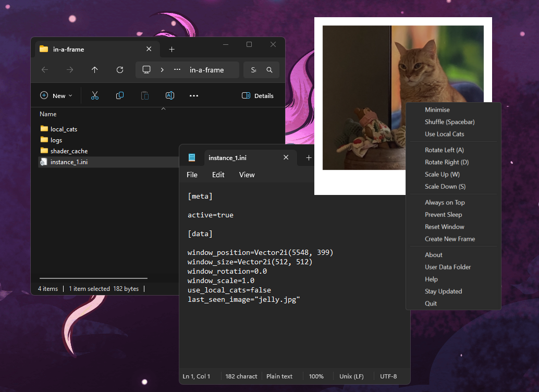
Task: Open the Edit menu in Notepad
Action: pos(218,175)
